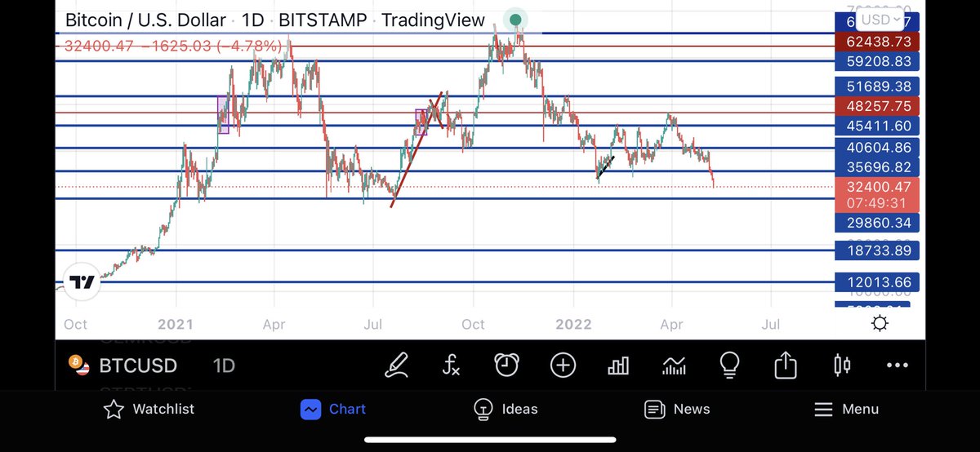Tap the plus add button
980x452 pixels.
click(563, 365)
